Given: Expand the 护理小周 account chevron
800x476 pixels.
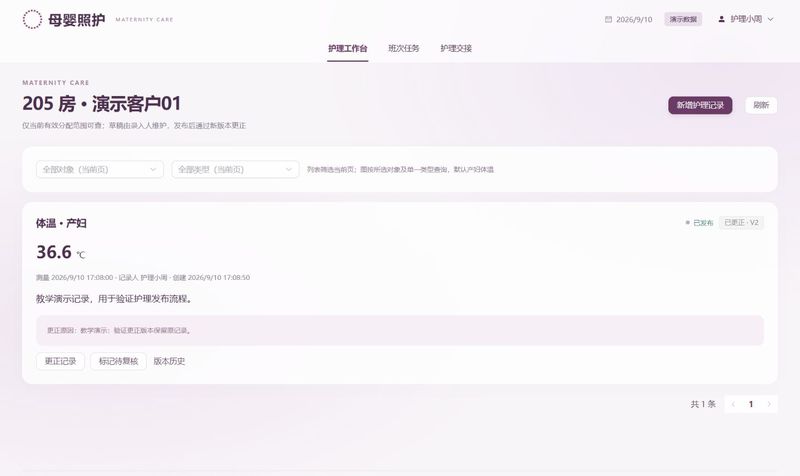Looking at the screenshot, I should click(770, 19).
